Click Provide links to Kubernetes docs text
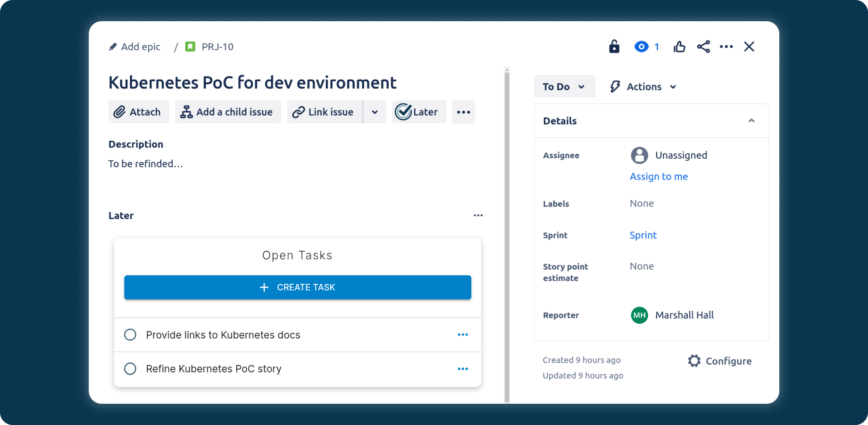Viewport: 868px width, 425px height. [223, 335]
